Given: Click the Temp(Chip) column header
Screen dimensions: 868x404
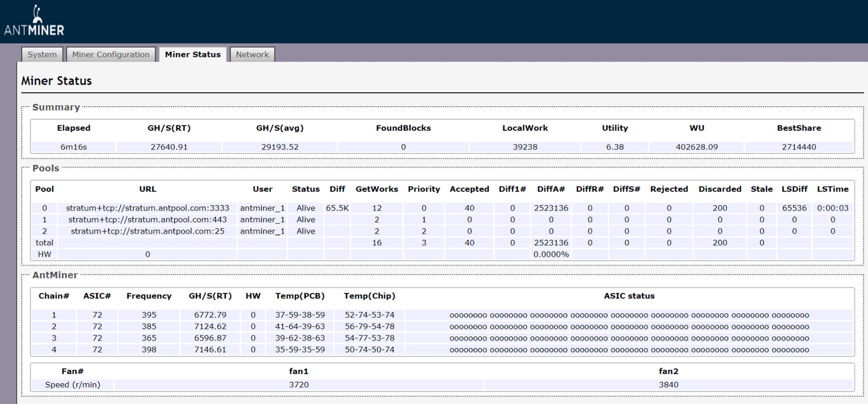Looking at the screenshot, I should pyautogui.click(x=369, y=296).
